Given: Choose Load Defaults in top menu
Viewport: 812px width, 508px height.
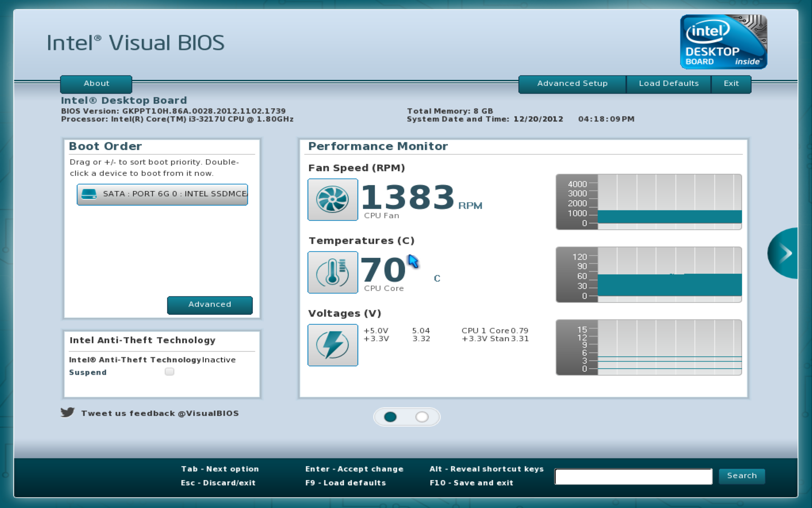Looking at the screenshot, I should pyautogui.click(x=669, y=84).
